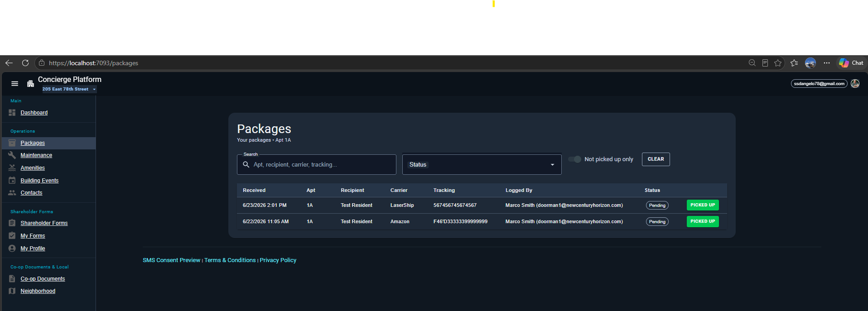Open the Status filter dropdown
The image size is (868, 311).
coord(482,165)
